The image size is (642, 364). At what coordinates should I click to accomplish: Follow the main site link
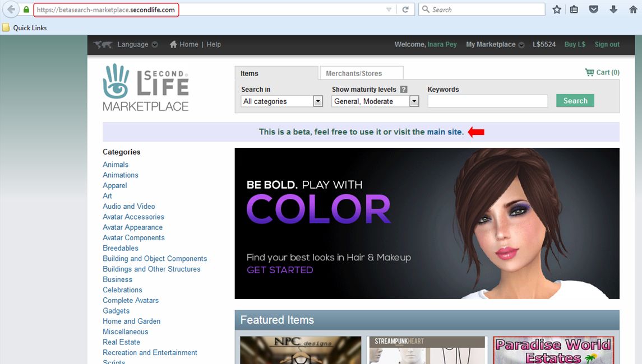[445, 132]
